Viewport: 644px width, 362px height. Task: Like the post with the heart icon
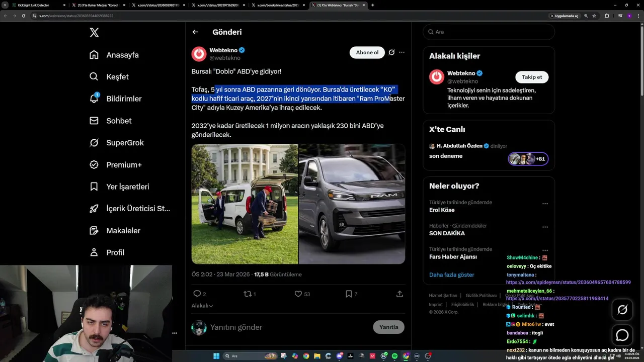[298, 294]
